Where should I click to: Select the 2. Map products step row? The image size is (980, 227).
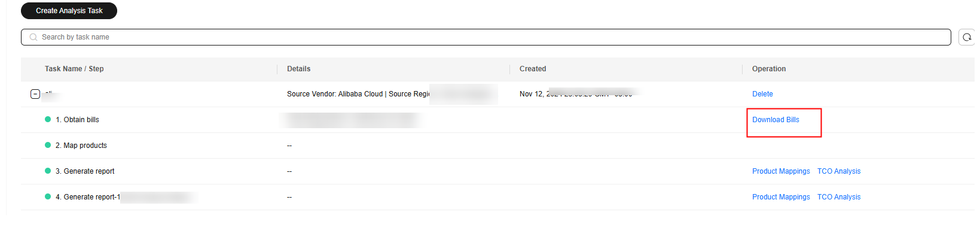(x=497, y=146)
